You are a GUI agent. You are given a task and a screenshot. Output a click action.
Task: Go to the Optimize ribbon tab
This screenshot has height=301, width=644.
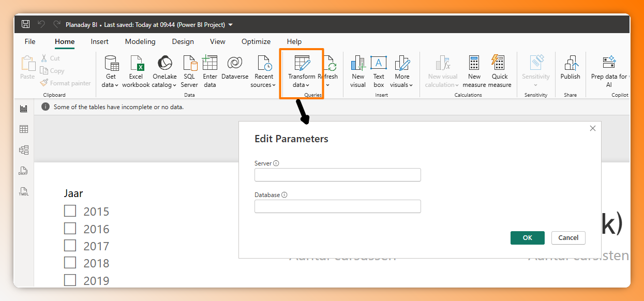tap(256, 41)
